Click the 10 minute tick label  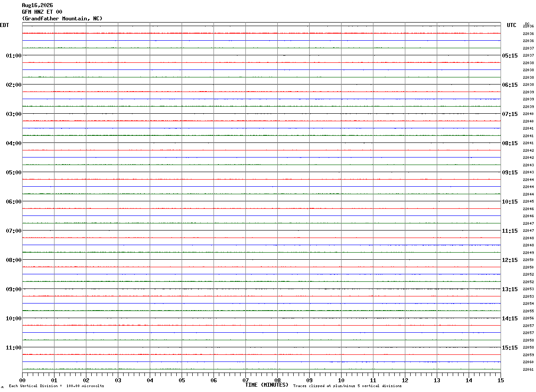[x=341, y=380]
